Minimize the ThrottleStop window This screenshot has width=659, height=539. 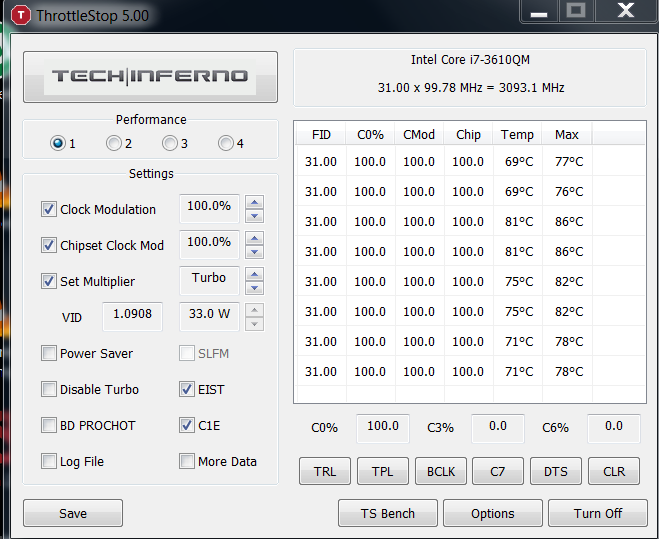tap(539, 11)
